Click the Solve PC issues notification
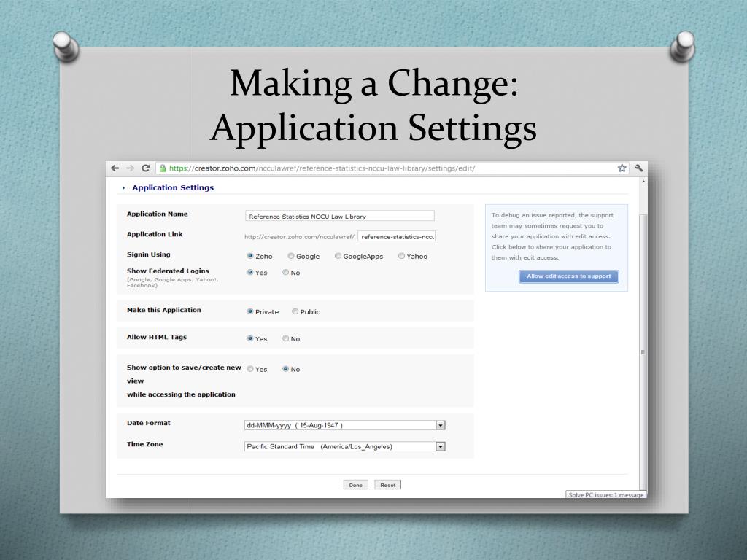This screenshot has height=560, width=747. point(605,495)
